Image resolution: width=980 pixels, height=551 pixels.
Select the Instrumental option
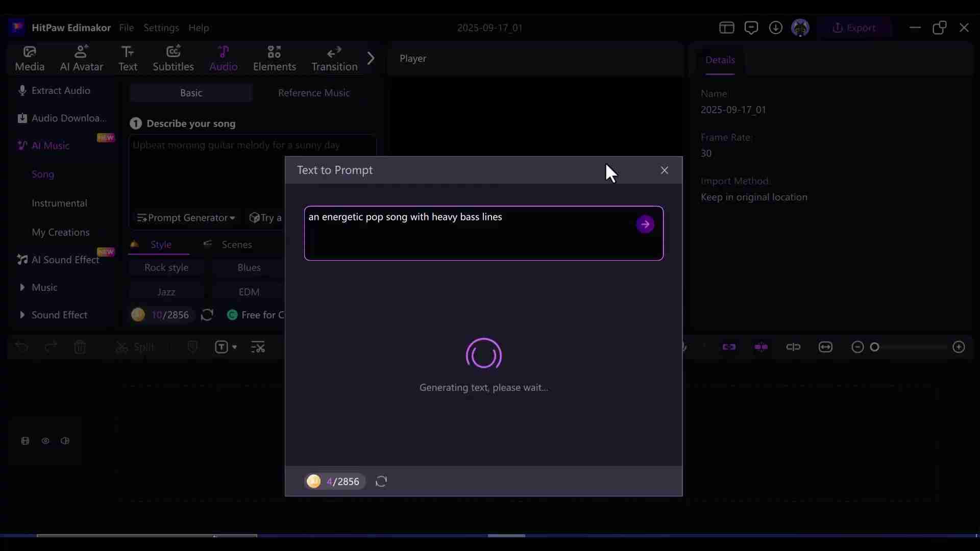59,203
